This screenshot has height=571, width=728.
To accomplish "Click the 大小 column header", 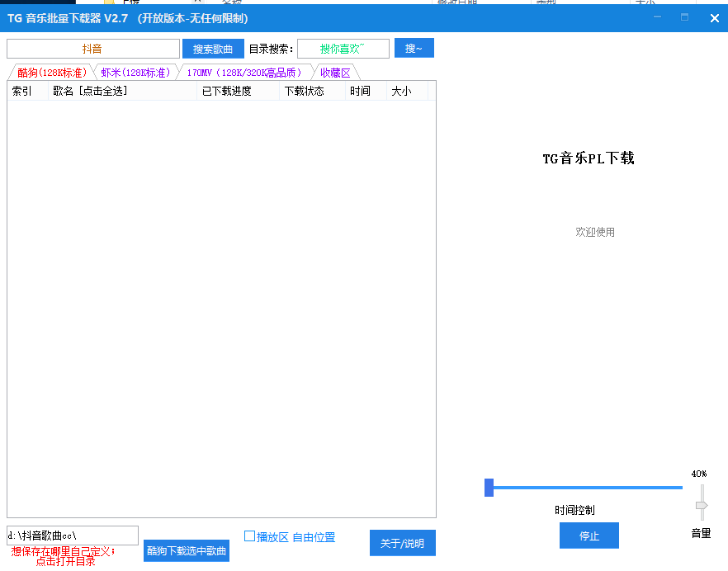I will click(x=401, y=91).
